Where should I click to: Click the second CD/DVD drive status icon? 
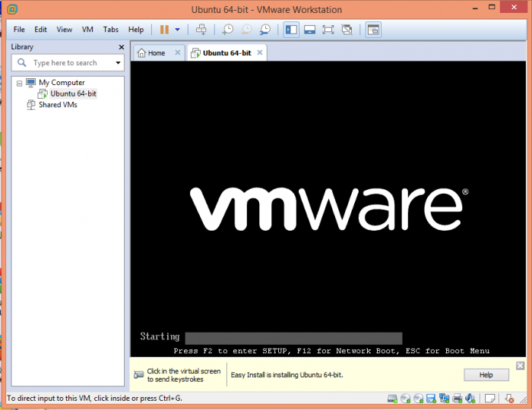(x=418, y=399)
